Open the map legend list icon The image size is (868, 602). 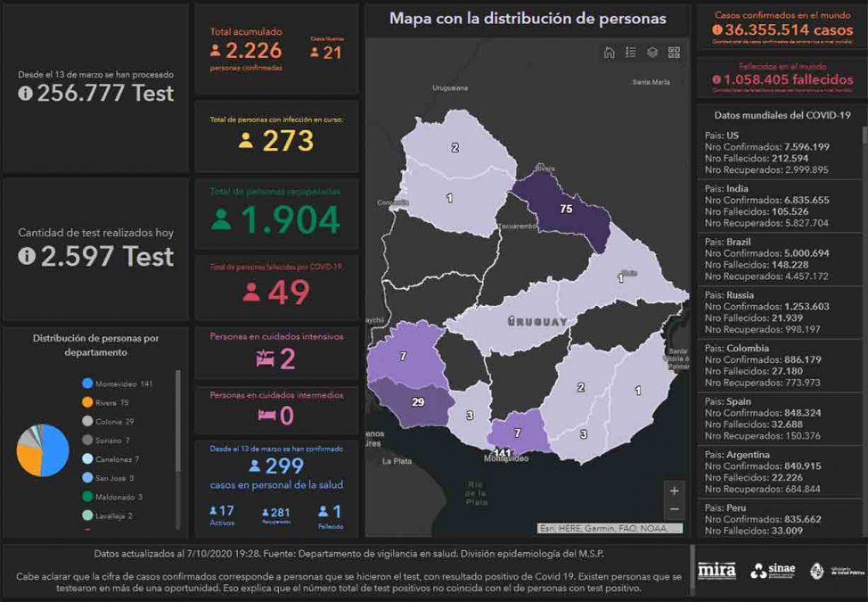pyautogui.click(x=631, y=53)
